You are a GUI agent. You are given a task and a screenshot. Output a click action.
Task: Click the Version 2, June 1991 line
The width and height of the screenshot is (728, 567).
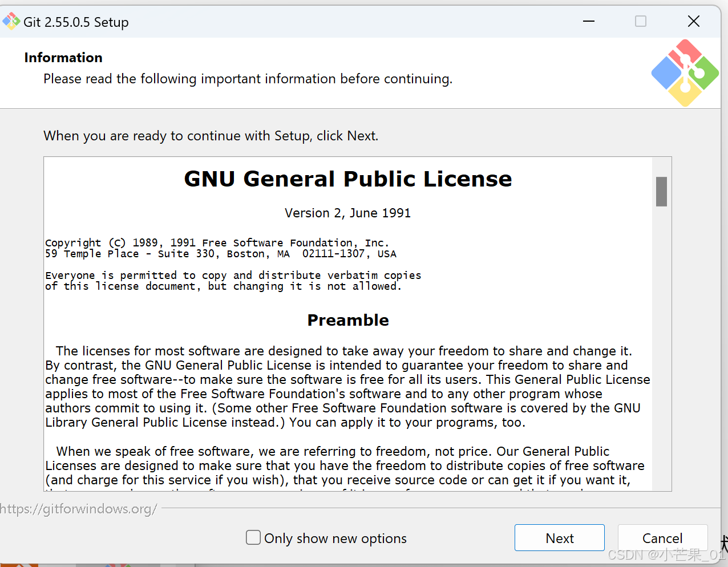348,213
